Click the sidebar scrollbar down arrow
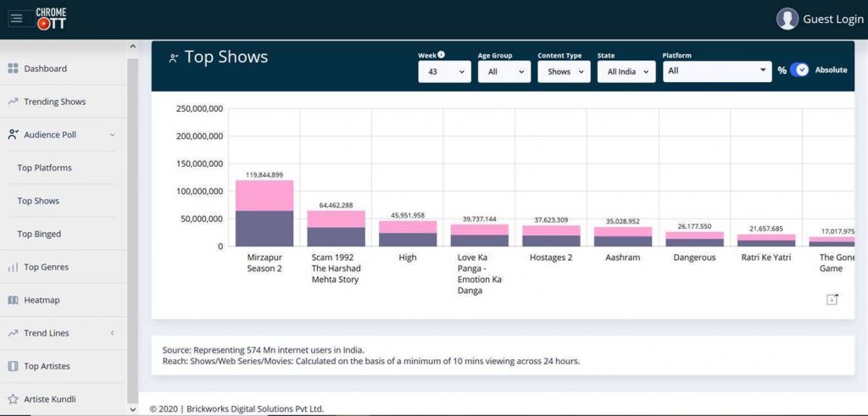This screenshot has width=868, height=416. [x=131, y=408]
